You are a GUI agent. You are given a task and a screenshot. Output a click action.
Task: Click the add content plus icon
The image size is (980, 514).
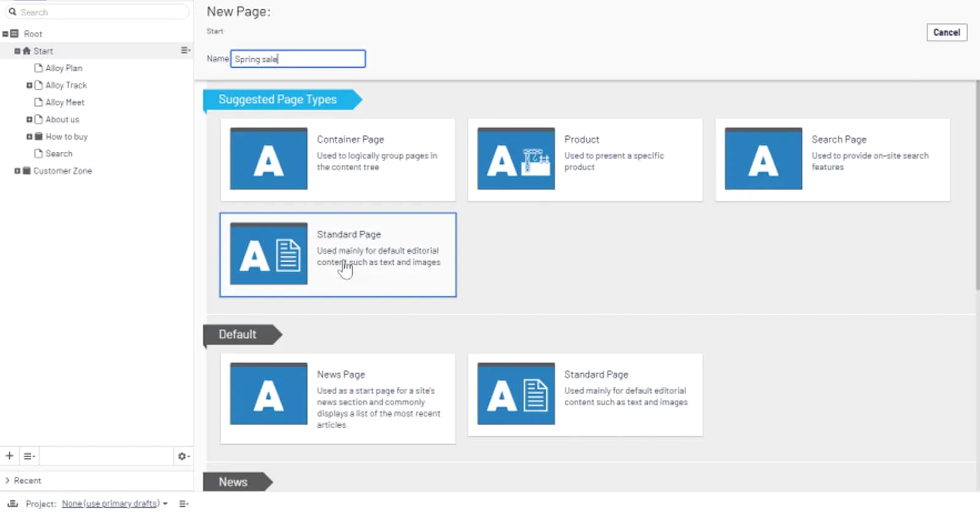coord(9,456)
